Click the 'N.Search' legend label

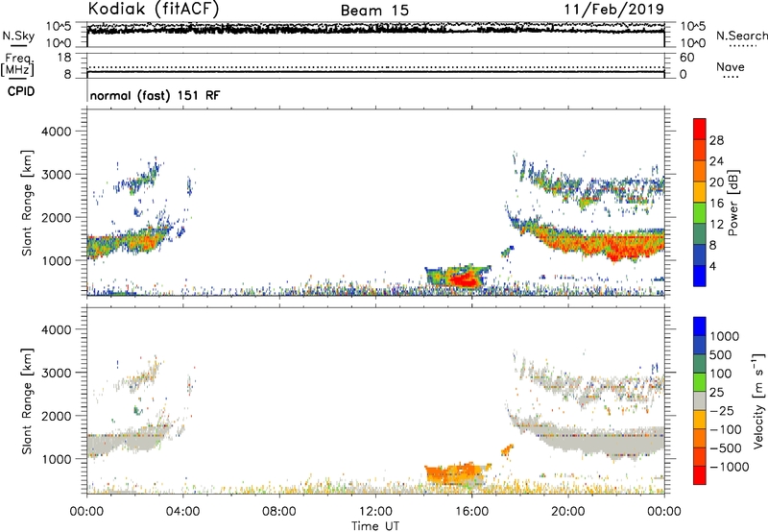click(x=741, y=36)
